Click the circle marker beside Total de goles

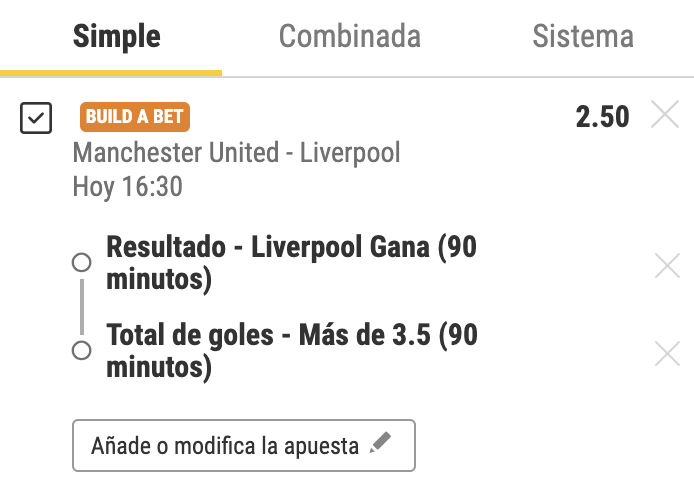[82, 351]
